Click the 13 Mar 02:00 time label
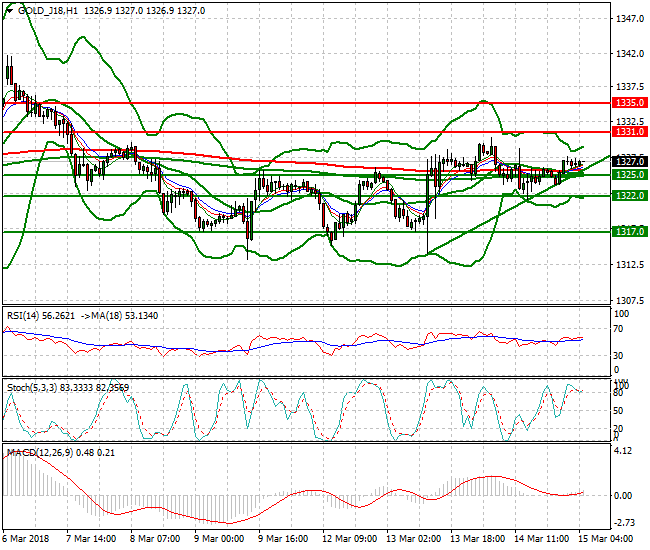The image size is (650, 550). pyautogui.click(x=414, y=539)
